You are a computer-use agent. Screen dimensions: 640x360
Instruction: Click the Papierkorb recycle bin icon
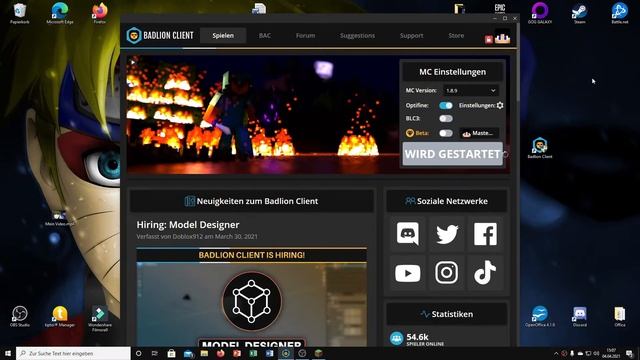pos(20,13)
